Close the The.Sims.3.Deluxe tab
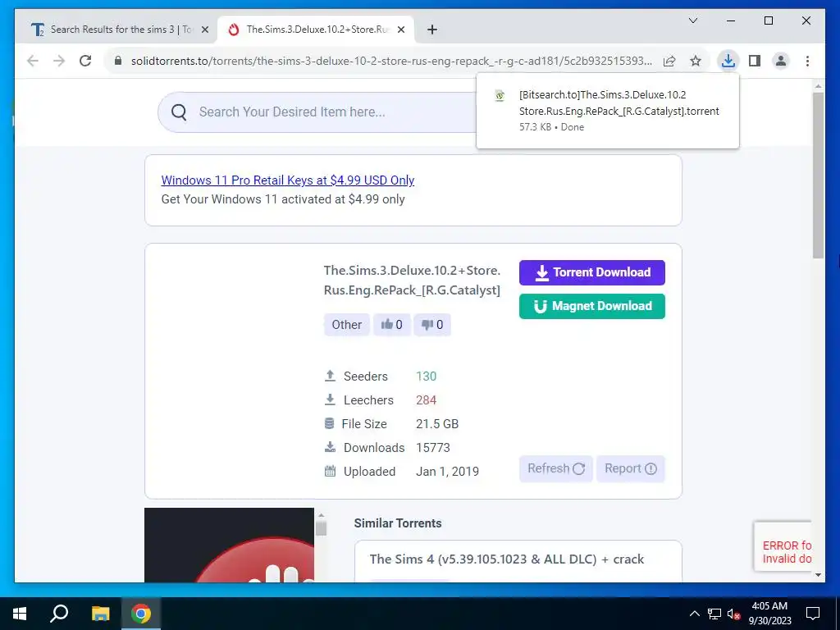Image resolution: width=840 pixels, height=630 pixels. click(402, 30)
